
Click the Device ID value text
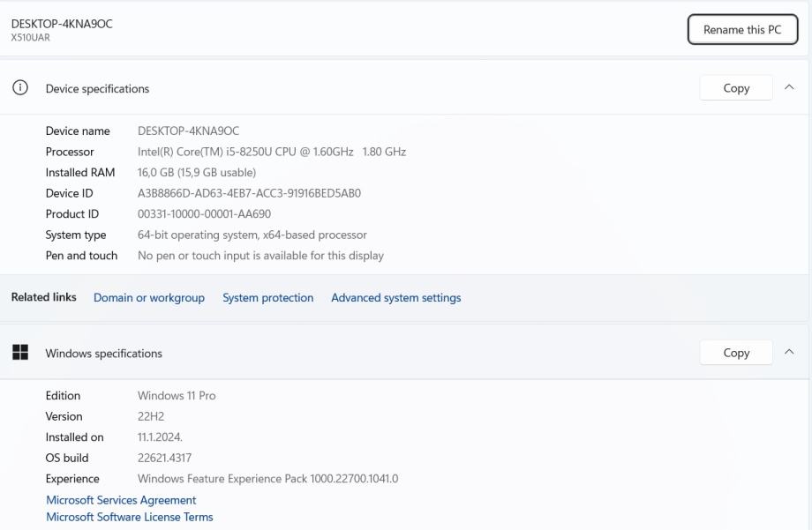click(x=249, y=193)
